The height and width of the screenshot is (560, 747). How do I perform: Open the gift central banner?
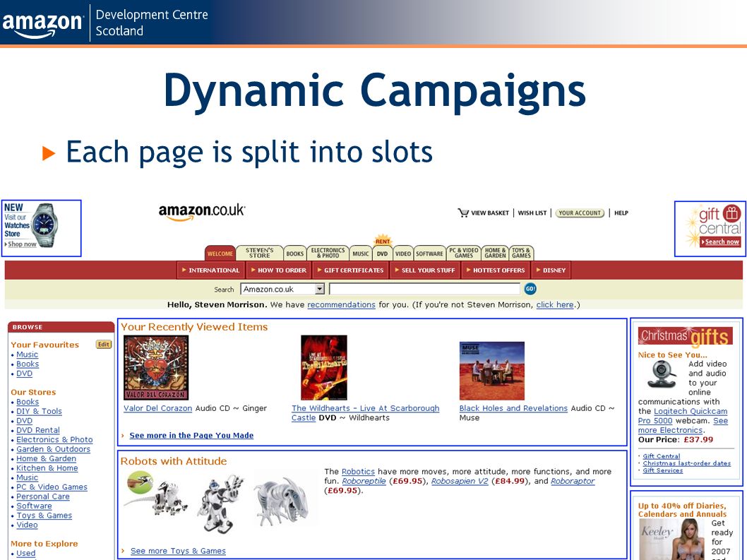pyautogui.click(x=710, y=228)
